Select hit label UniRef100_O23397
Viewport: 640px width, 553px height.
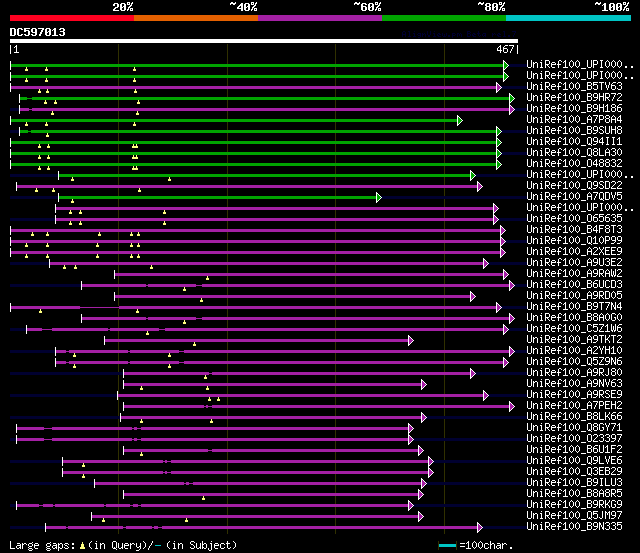tap(574, 439)
